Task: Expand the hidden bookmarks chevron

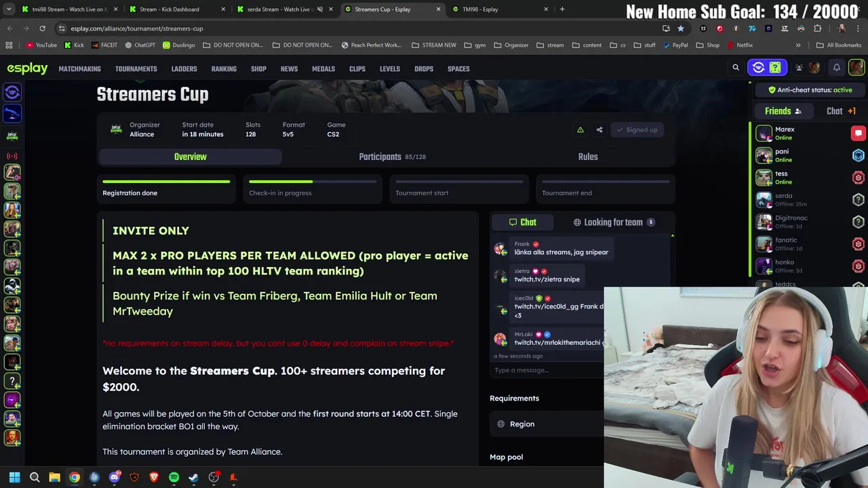Action: [x=798, y=45]
